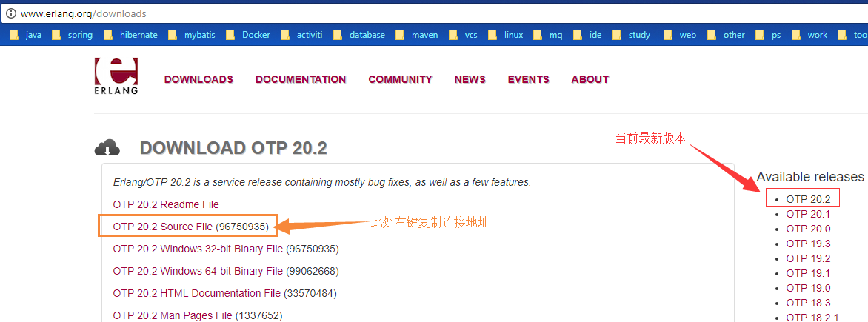Click the site info icon in address bar
This screenshot has height=322, width=868.
pyautogui.click(x=10, y=13)
